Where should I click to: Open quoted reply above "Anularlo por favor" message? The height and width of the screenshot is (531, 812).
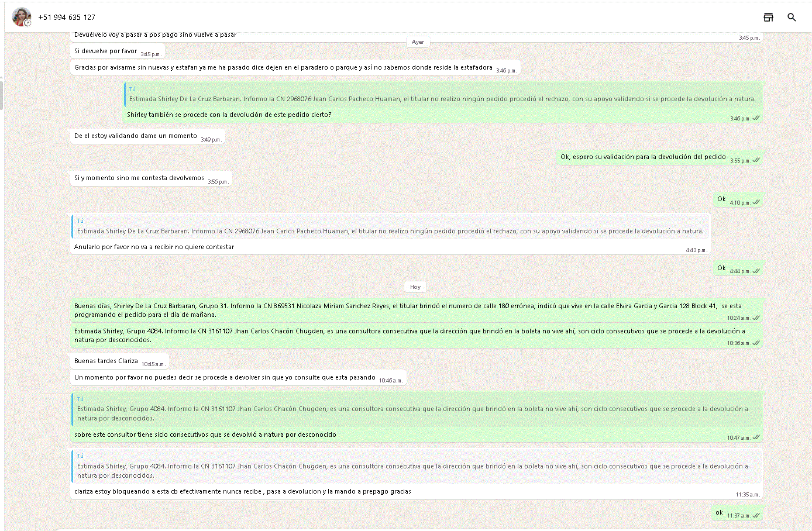[x=390, y=226]
